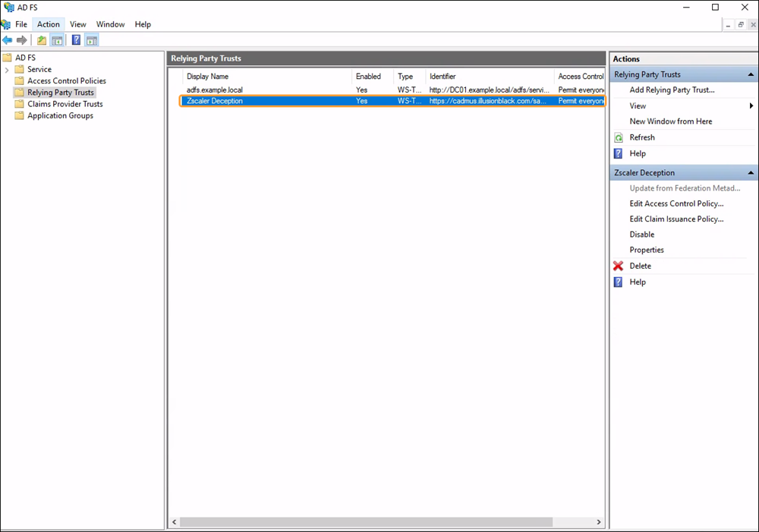Click Add Relying Party Trust in Actions pane

pyautogui.click(x=671, y=90)
